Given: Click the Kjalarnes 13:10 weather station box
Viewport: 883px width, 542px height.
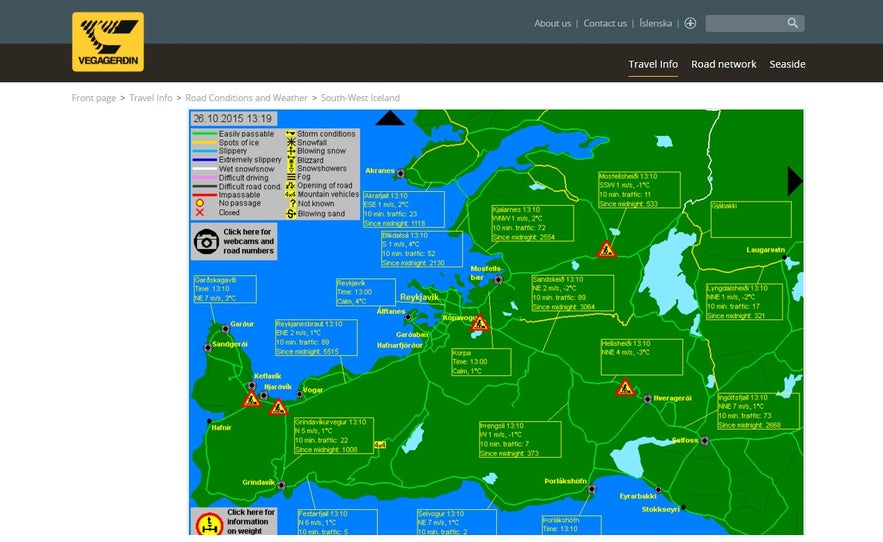Looking at the screenshot, I should tap(532, 223).
